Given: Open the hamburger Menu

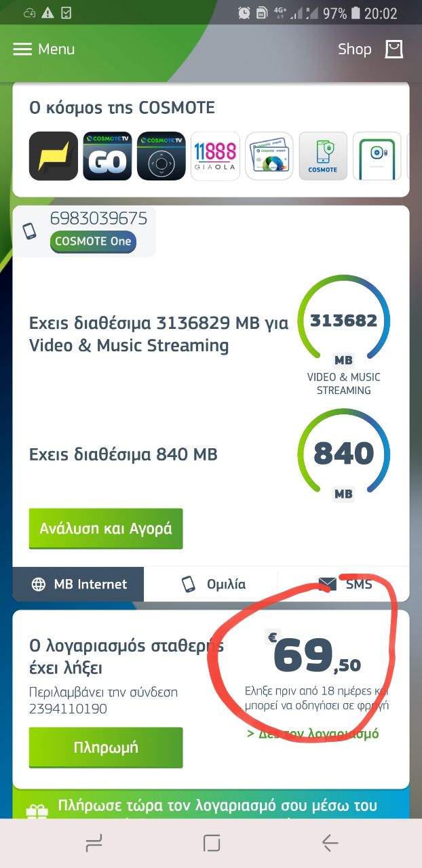Looking at the screenshot, I should click(43, 50).
